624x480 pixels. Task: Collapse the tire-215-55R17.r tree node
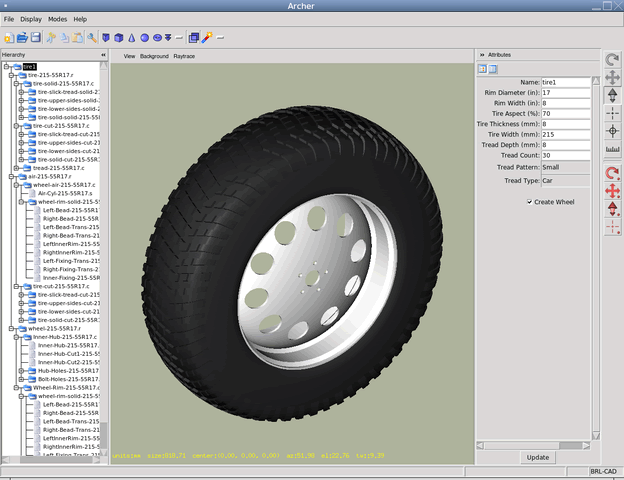11,75
